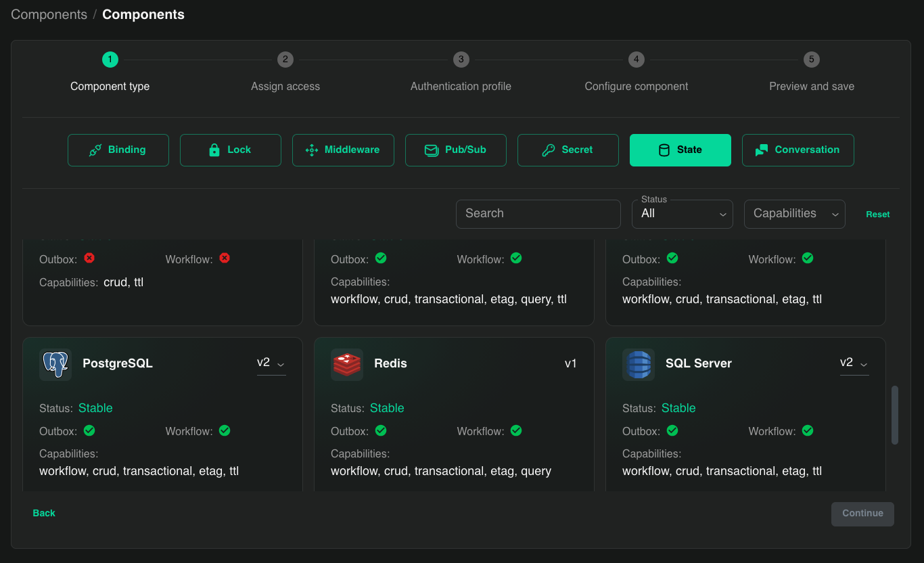The image size is (924, 563).
Task: Click into the Search field
Action: tap(538, 214)
